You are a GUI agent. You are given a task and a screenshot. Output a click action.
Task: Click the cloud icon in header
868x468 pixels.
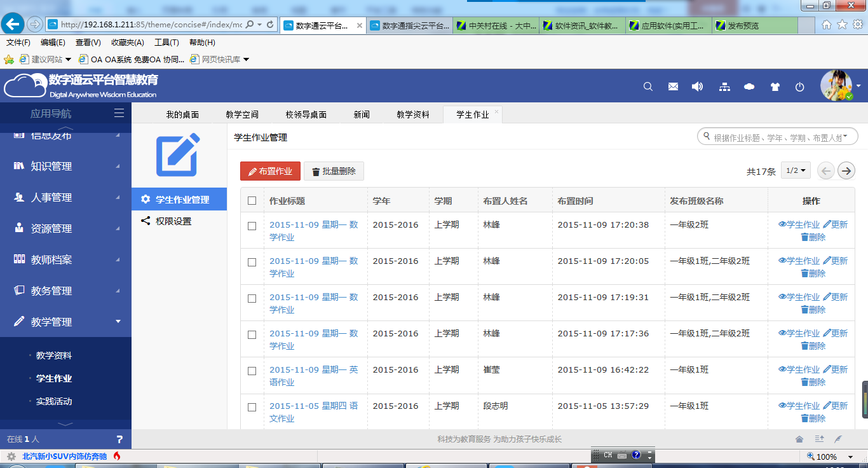(x=749, y=87)
